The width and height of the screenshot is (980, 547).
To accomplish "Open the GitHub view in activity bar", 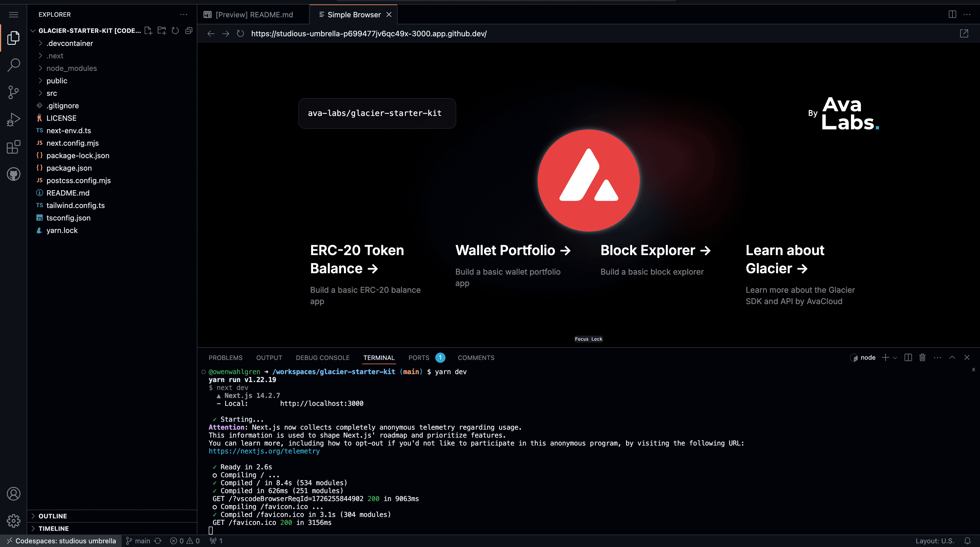I will pyautogui.click(x=14, y=174).
